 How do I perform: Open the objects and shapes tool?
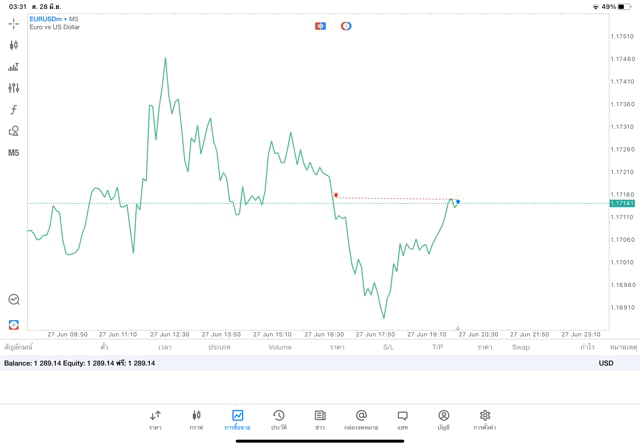click(14, 131)
